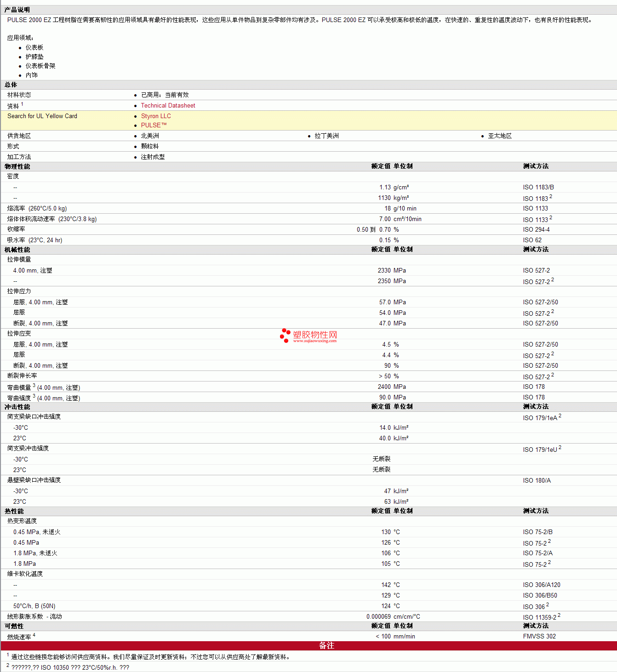Select the 弯曲强度 row label
The image size is (617, 672).
click(43, 398)
